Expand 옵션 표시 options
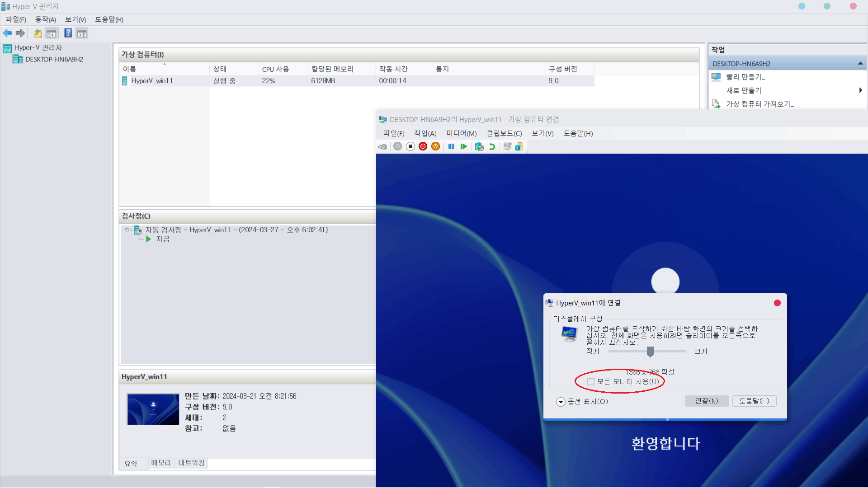Image resolution: width=868 pixels, height=488 pixels. (561, 402)
